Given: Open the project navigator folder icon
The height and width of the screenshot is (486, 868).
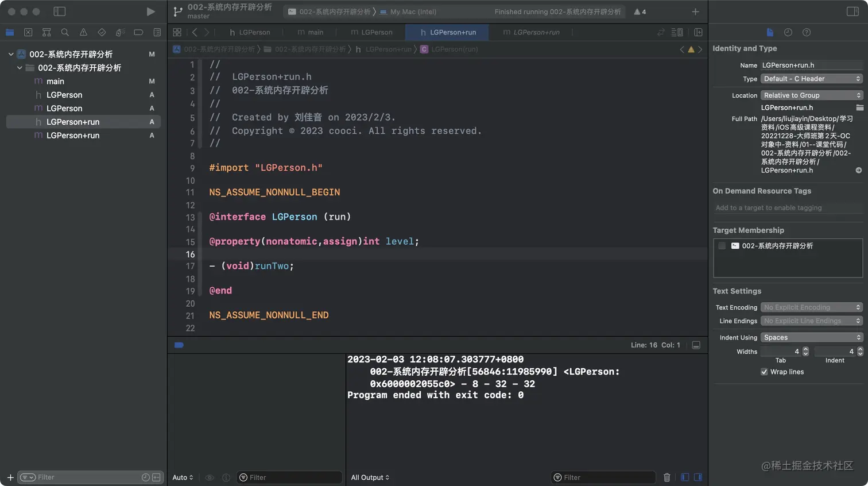Looking at the screenshot, I should (x=10, y=32).
